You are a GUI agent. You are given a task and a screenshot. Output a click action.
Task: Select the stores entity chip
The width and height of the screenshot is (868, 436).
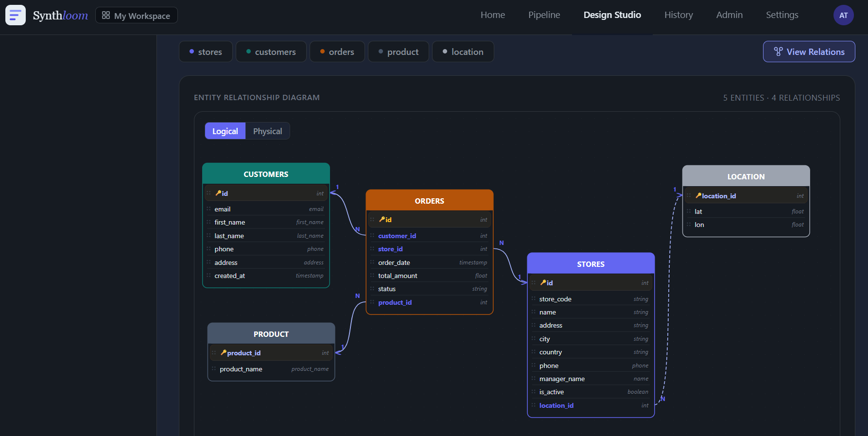tap(206, 52)
